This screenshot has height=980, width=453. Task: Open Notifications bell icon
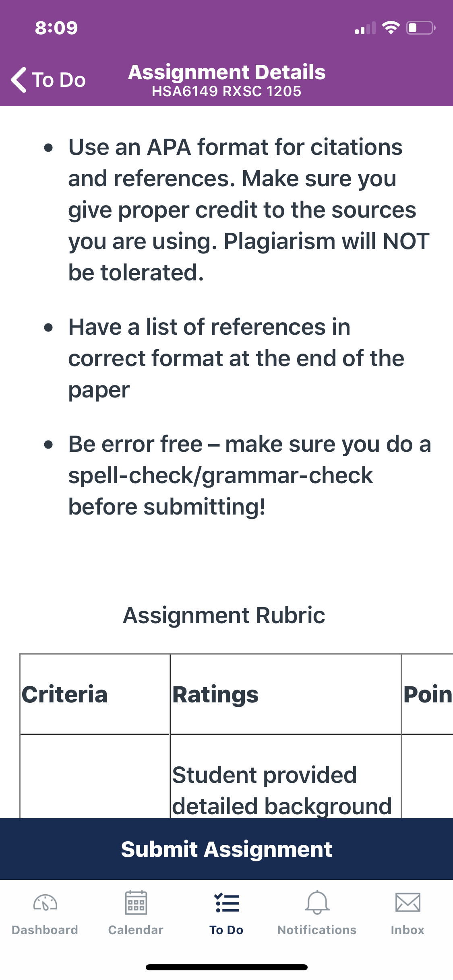click(317, 902)
